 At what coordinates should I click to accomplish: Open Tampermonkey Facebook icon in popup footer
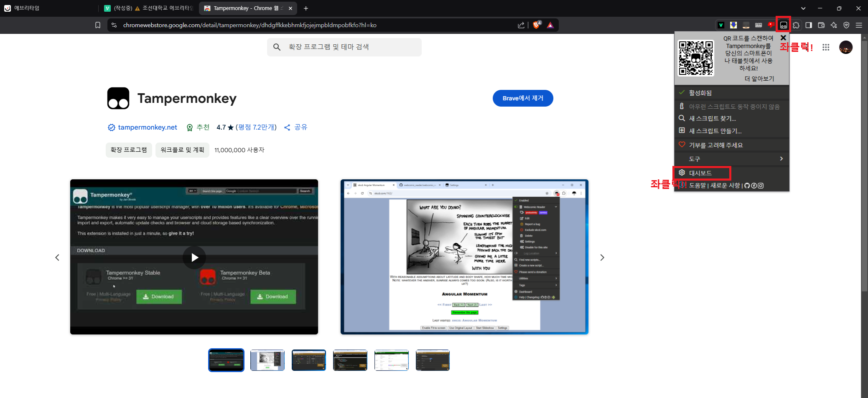[x=754, y=186]
